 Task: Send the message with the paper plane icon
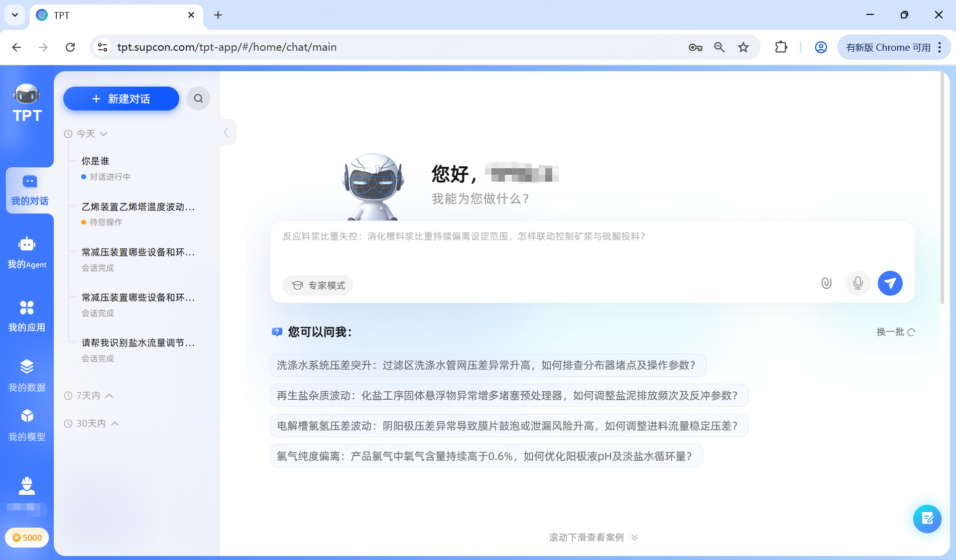890,283
